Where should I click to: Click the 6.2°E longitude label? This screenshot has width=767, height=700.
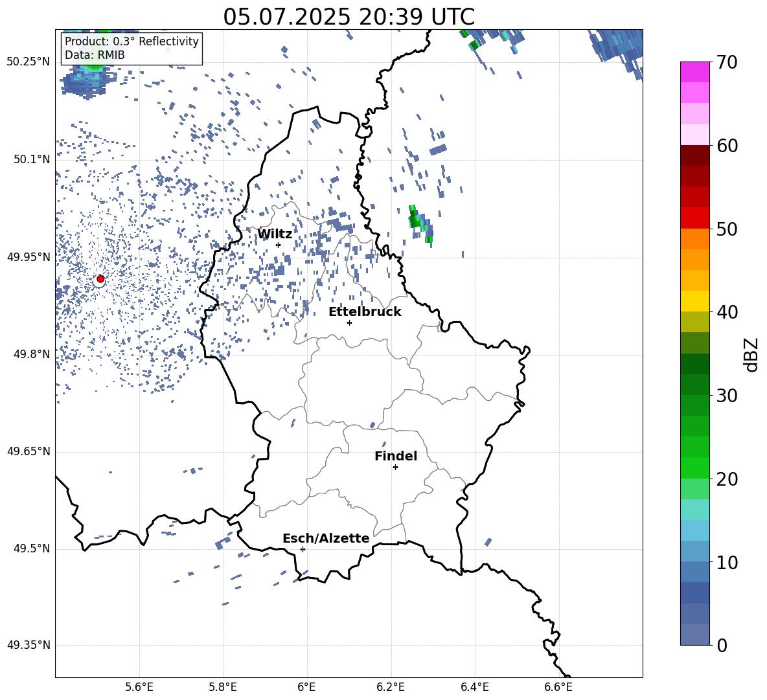[x=391, y=688]
